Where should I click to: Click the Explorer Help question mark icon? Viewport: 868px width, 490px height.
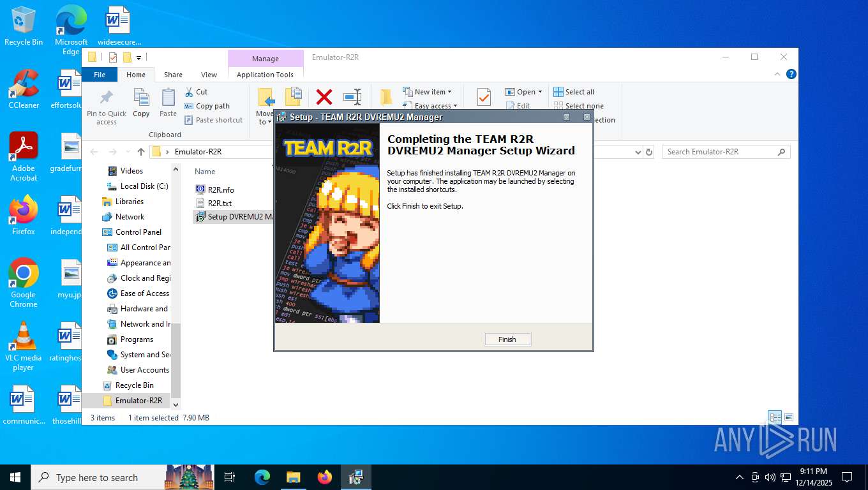[x=791, y=74]
